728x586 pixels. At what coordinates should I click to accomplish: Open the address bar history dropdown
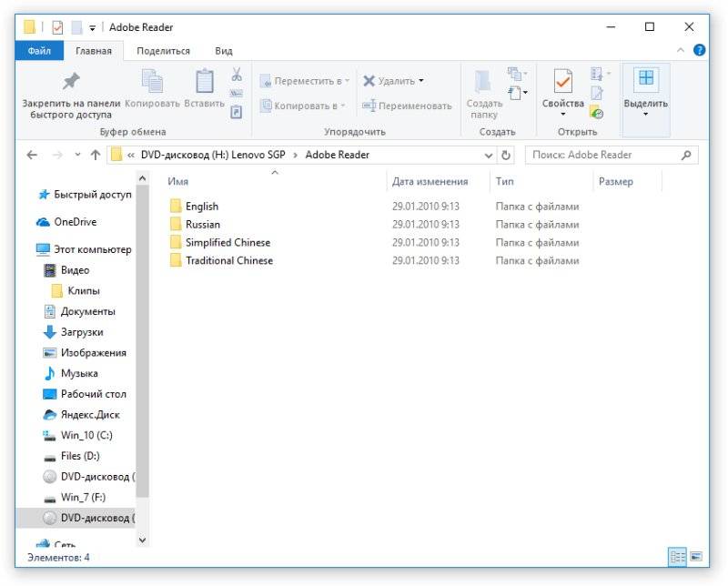click(489, 156)
